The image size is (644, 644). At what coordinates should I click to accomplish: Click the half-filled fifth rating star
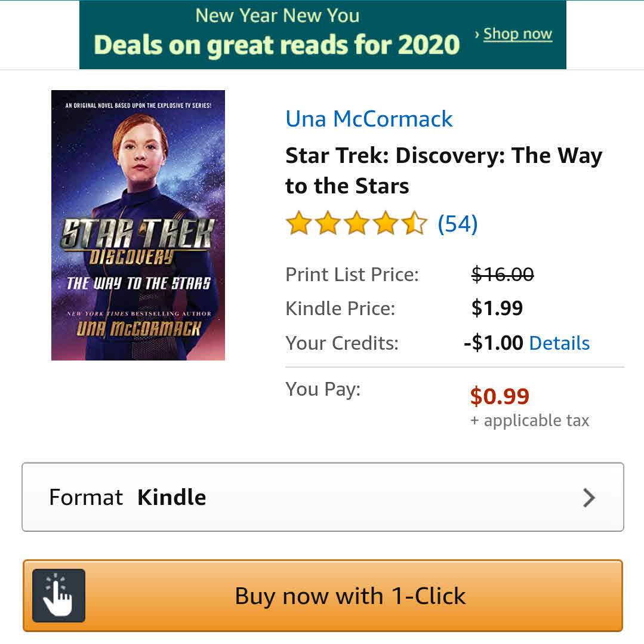(414, 223)
